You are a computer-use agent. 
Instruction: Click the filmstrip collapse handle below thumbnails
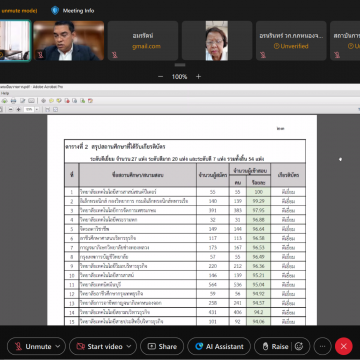[x=180, y=65]
